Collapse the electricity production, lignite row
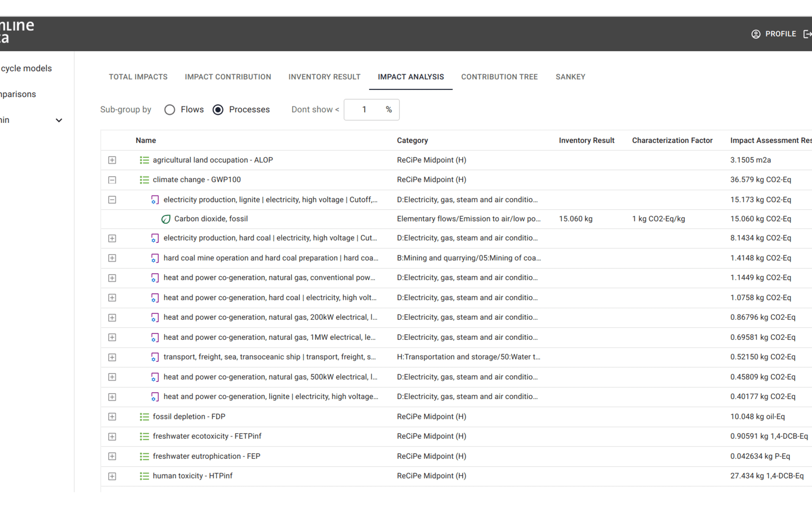 click(x=112, y=200)
